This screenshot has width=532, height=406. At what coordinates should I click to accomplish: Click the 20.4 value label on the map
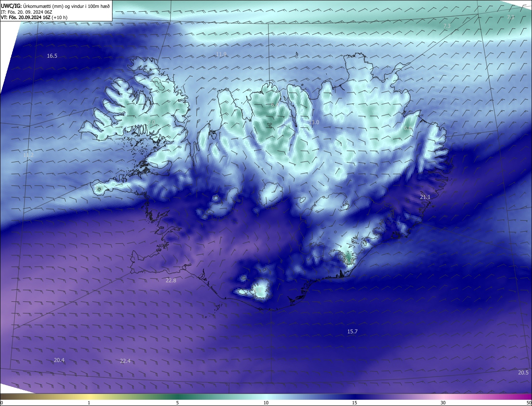pyautogui.click(x=59, y=360)
